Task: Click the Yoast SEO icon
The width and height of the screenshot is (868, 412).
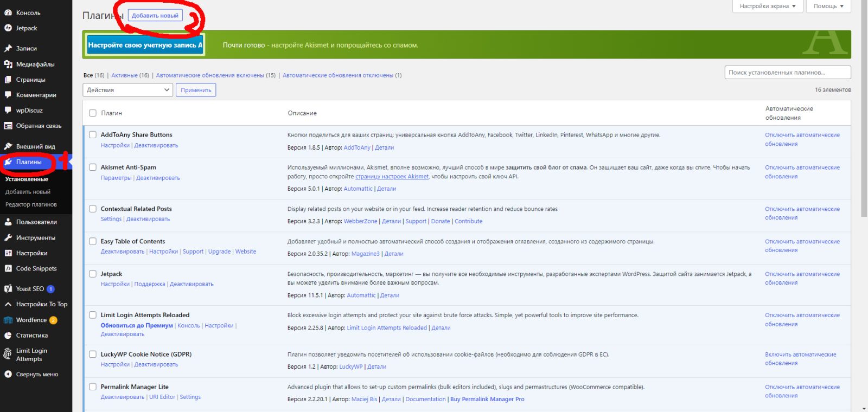Action: tap(8, 289)
